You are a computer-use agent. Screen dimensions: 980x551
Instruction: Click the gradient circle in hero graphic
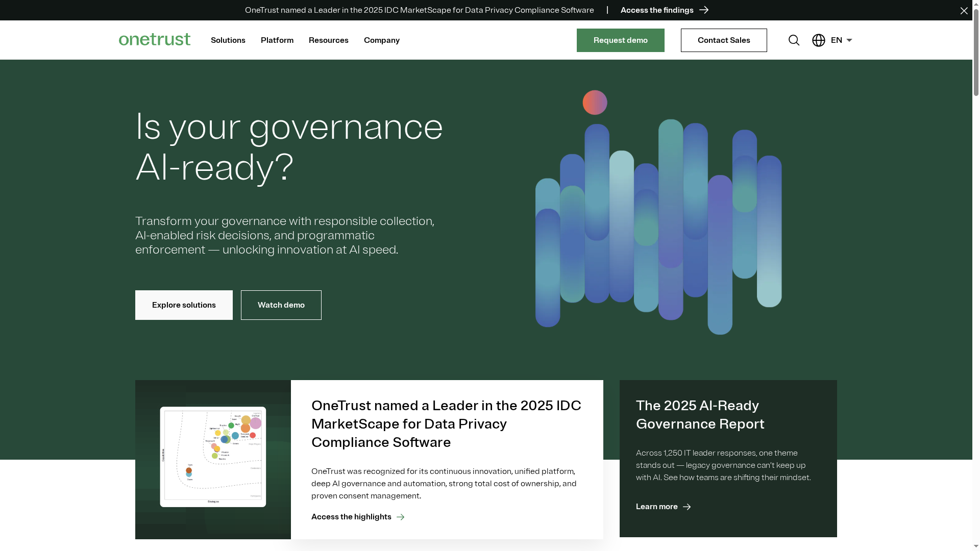595,103
